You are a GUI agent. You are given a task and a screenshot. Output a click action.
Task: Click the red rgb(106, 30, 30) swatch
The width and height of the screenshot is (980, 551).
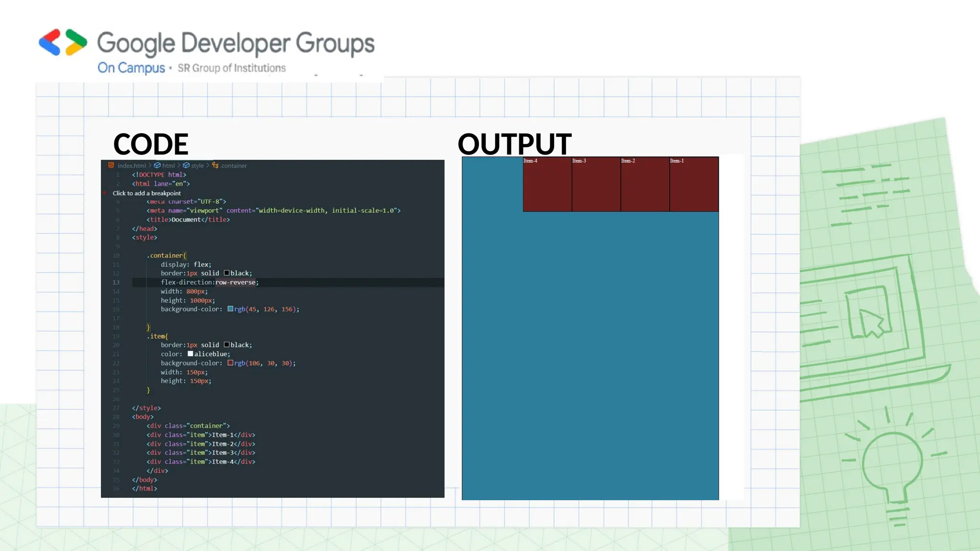[230, 363]
